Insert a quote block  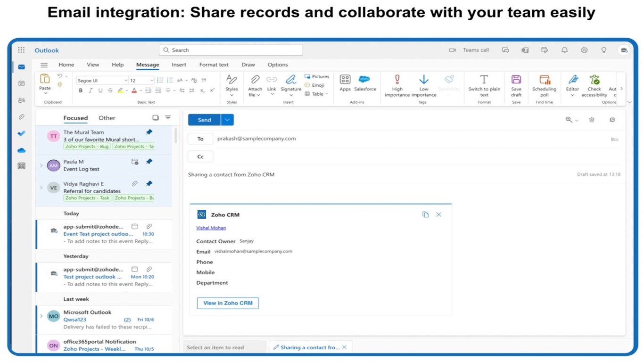coord(204,80)
